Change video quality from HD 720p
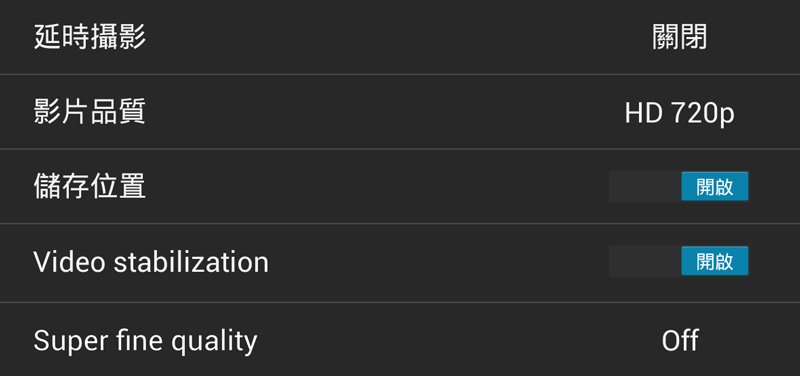The image size is (800, 376). point(680,112)
